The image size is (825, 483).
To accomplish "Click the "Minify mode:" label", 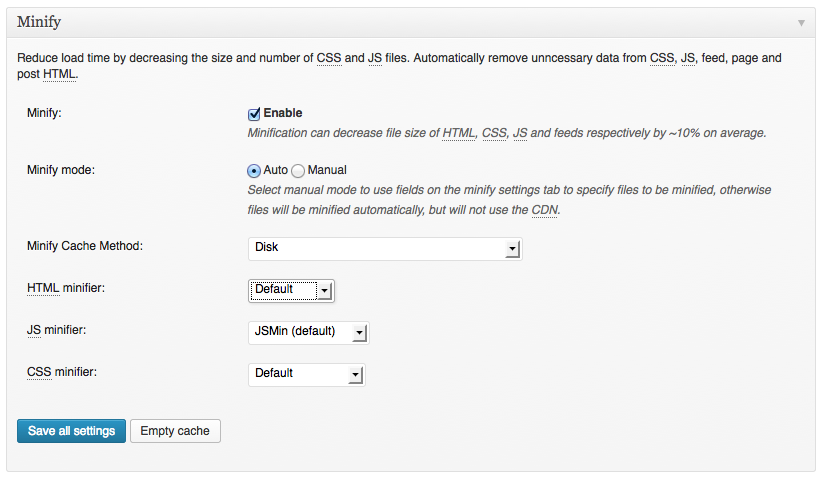I will 60,169.
